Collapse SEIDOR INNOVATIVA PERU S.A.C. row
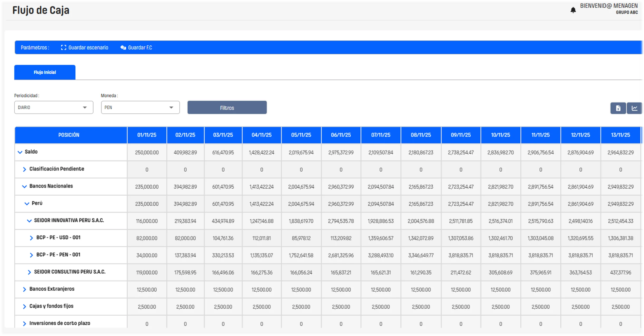 click(29, 221)
